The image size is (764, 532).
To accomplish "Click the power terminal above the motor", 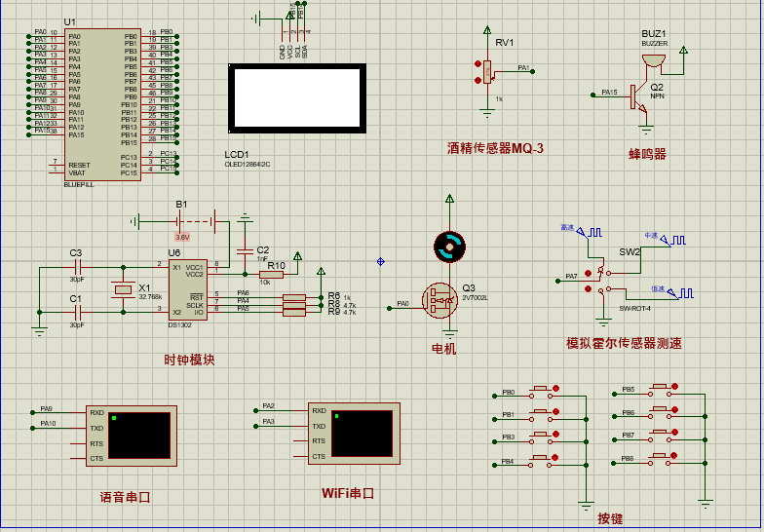I will tap(449, 199).
